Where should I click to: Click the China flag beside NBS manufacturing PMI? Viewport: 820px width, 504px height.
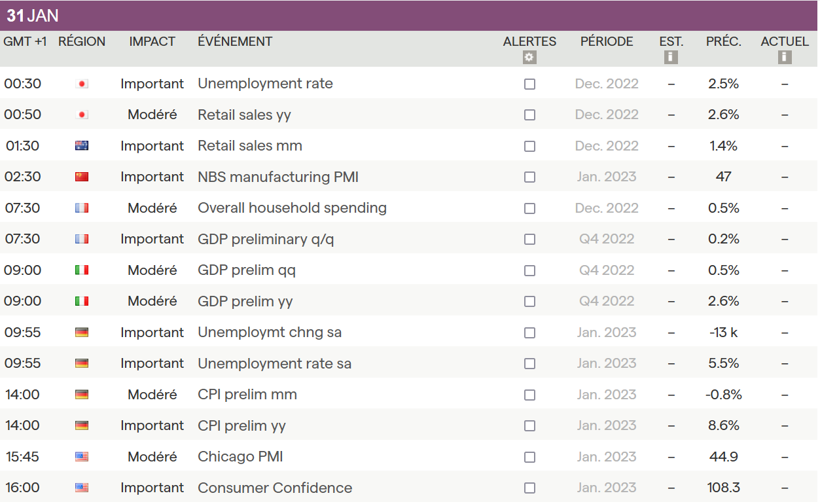tap(82, 177)
